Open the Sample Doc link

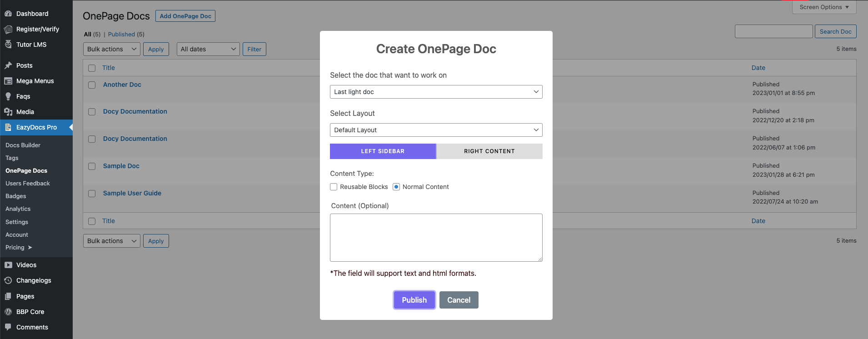click(121, 166)
